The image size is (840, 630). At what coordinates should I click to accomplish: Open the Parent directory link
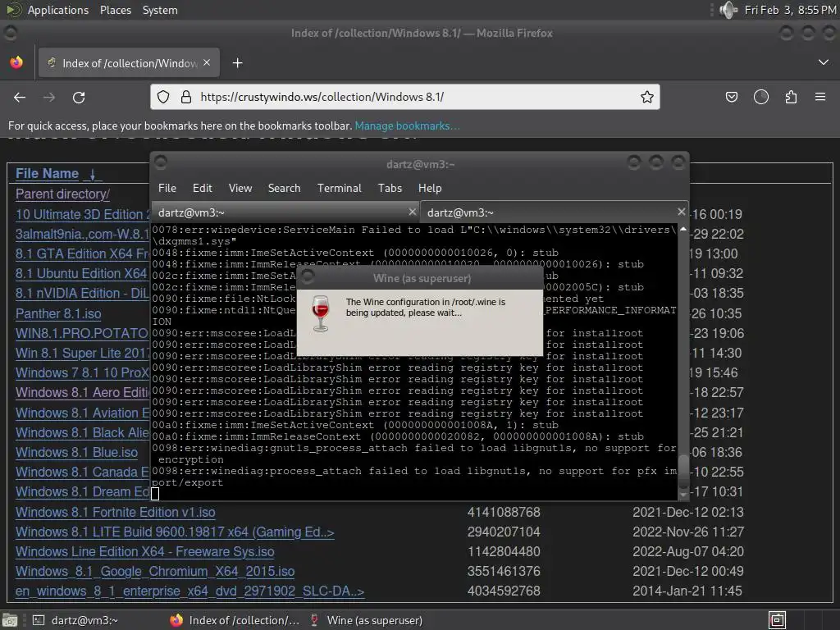tap(62, 194)
